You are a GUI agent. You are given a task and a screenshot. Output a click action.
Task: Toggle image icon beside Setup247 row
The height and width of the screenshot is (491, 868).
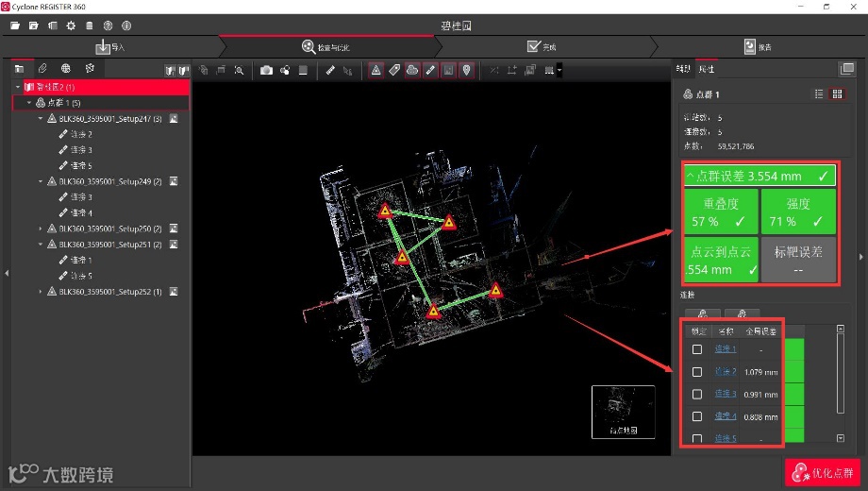pyautogui.click(x=174, y=119)
